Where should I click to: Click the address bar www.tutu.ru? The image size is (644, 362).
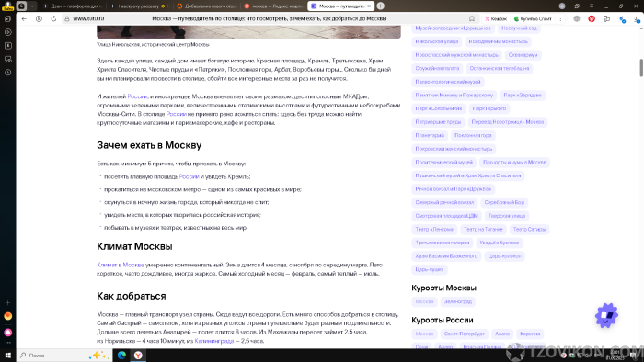tap(88, 19)
